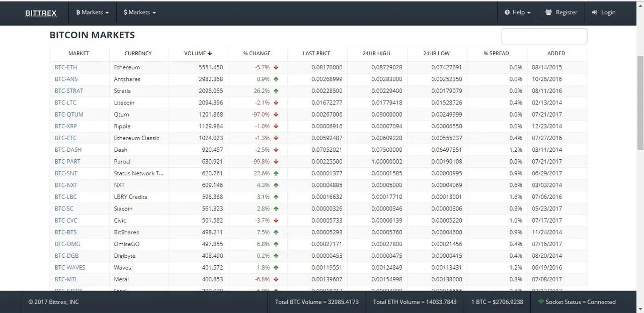
Task: Click the Socket Status wifi icon
Action: (x=541, y=302)
